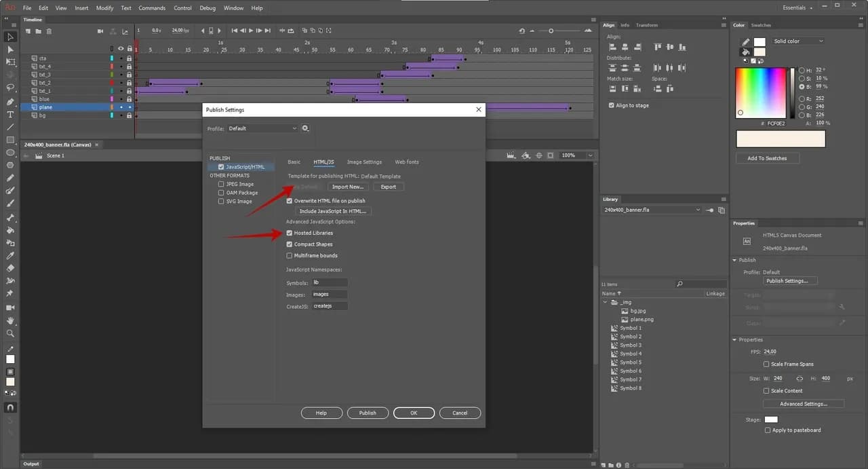Click the fill color paint bucket icon

pos(746,52)
